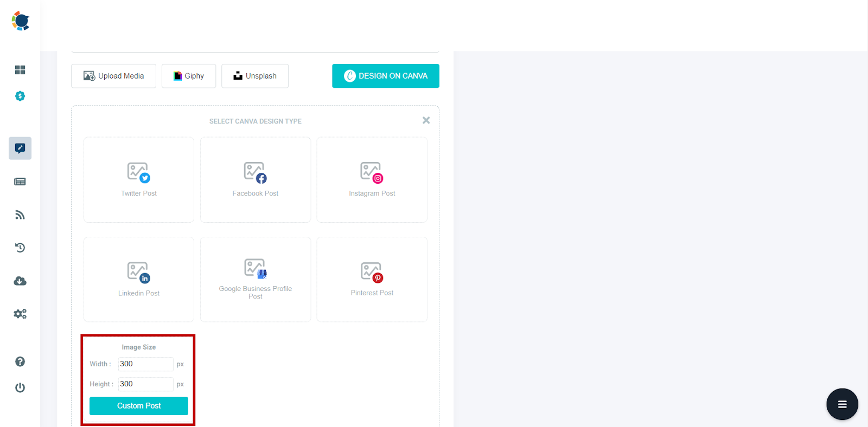The image size is (868, 427).
Task: Click the Unsplash button
Action: pos(255,76)
